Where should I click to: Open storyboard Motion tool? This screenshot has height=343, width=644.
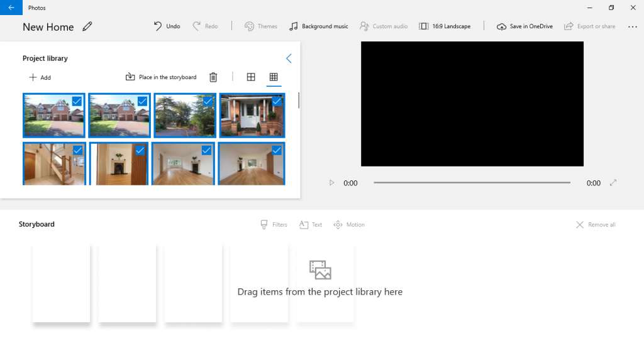[x=349, y=224]
